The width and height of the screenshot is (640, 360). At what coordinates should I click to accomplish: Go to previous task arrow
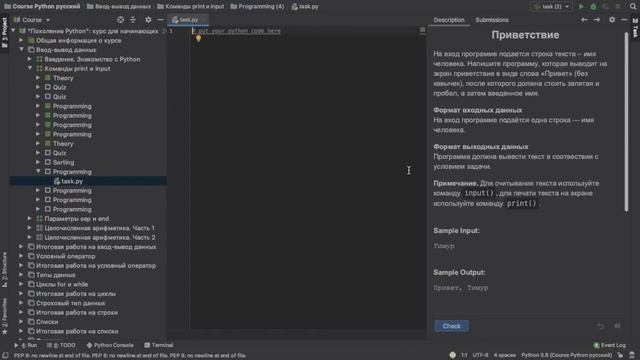[584, 20]
